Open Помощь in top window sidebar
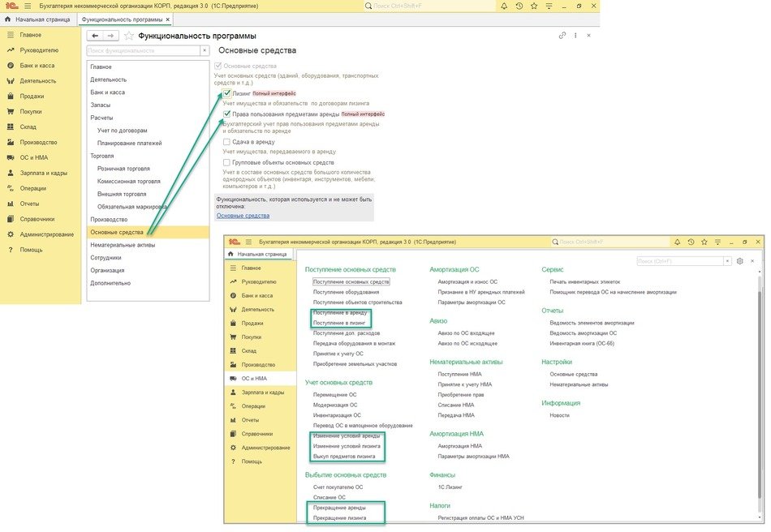Viewport: 771px width, 532px height. [31, 250]
